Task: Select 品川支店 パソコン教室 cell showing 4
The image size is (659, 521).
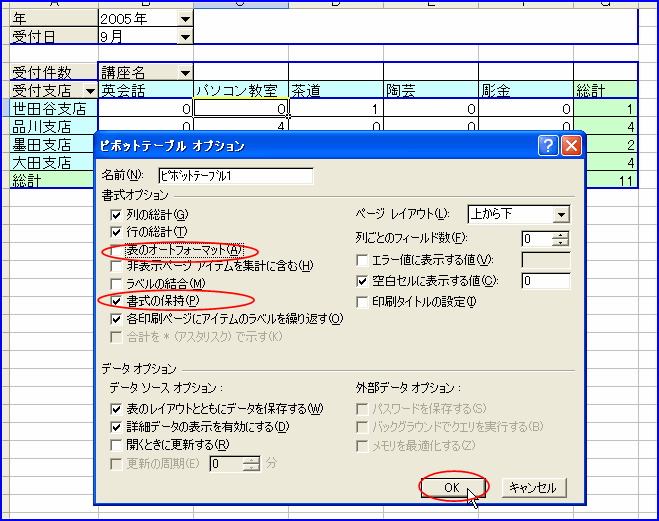Action: pyautogui.click(x=241, y=125)
